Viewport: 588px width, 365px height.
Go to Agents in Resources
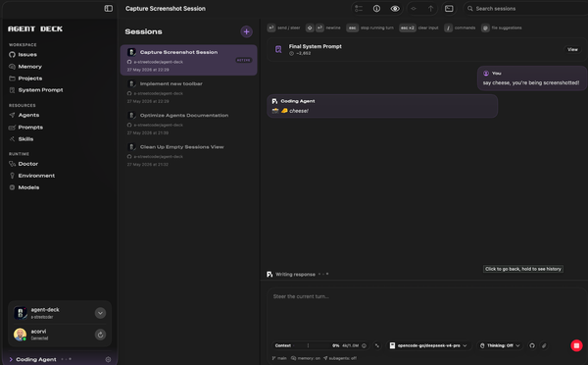coord(24,115)
